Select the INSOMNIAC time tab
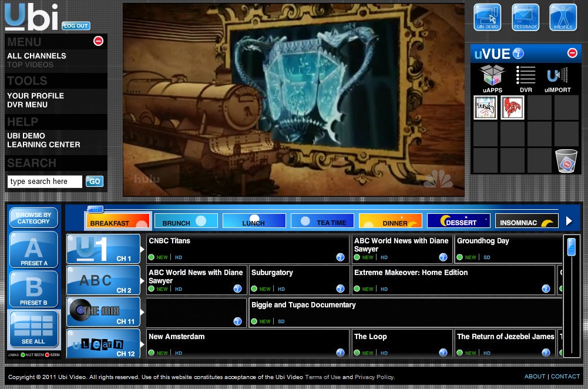The width and height of the screenshot is (588, 389). click(x=527, y=221)
